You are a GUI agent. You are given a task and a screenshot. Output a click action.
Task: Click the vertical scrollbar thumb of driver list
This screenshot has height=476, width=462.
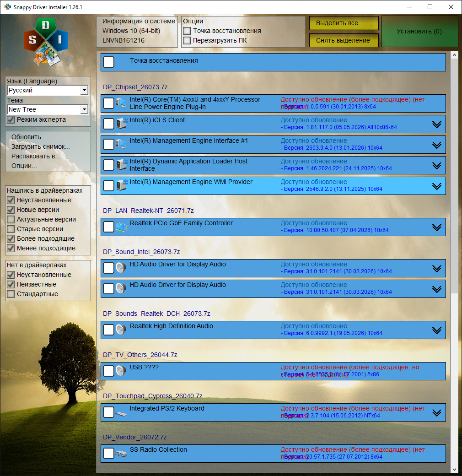pyautogui.click(x=454, y=176)
